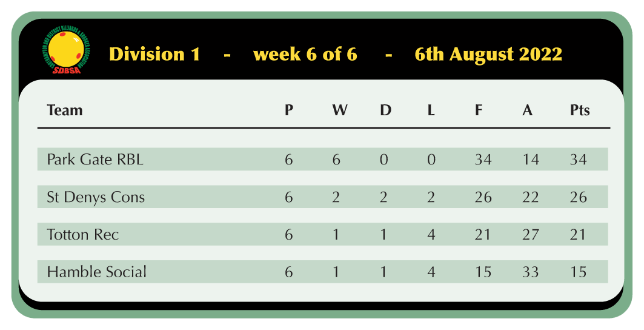Click Park Gate RBL points value 34
Image resolution: width=644 pixels, height=330 pixels.
[579, 160]
